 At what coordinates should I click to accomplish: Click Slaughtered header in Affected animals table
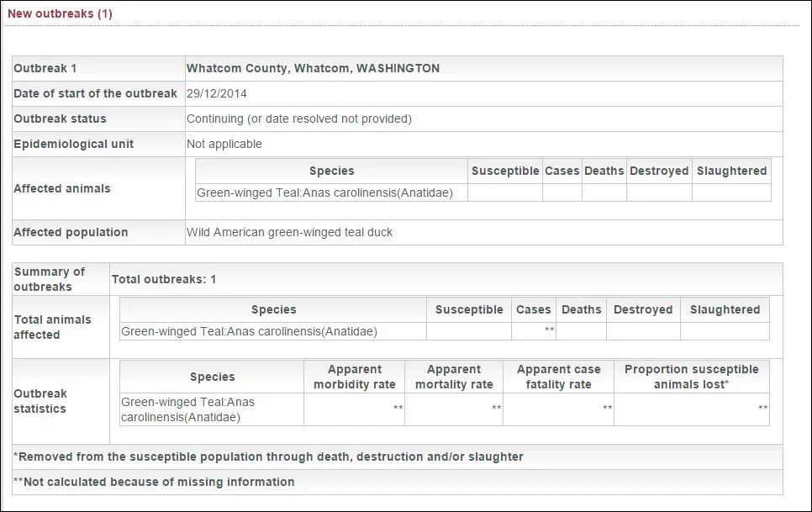point(731,171)
